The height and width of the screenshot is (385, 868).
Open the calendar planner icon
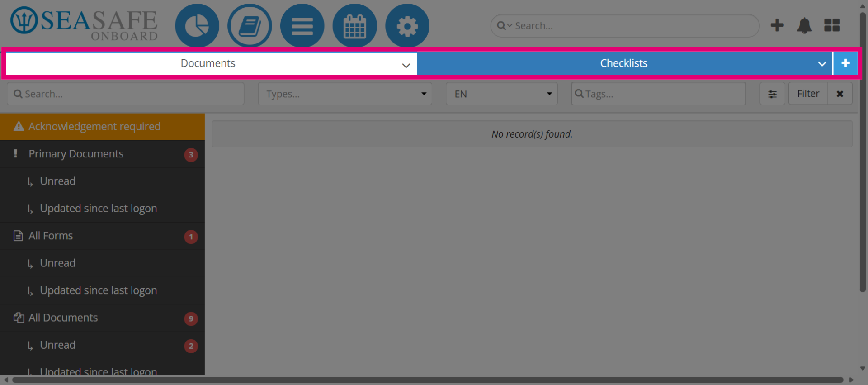coord(355,26)
